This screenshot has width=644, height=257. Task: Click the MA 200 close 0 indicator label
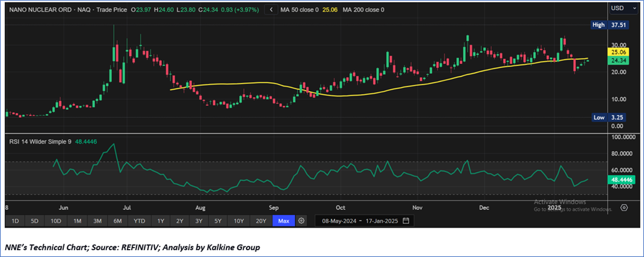(x=364, y=9)
